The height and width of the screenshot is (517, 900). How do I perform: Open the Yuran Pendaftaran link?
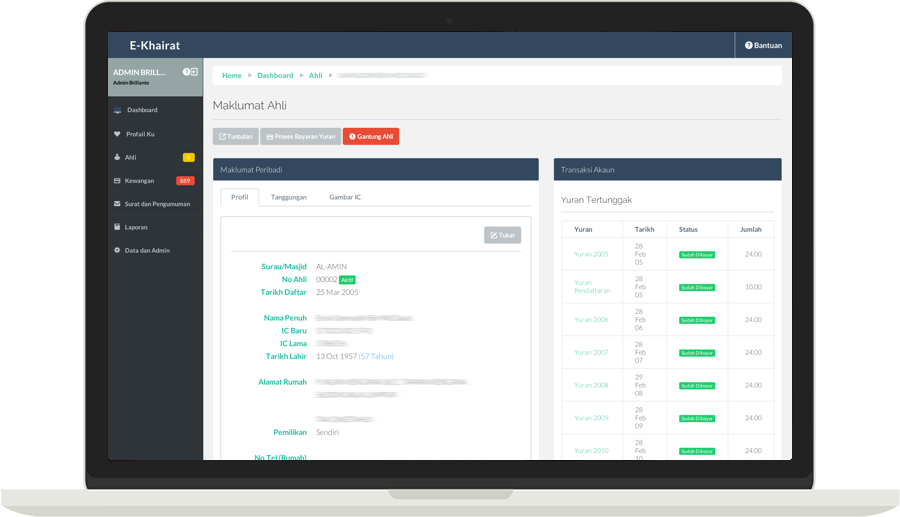point(592,287)
